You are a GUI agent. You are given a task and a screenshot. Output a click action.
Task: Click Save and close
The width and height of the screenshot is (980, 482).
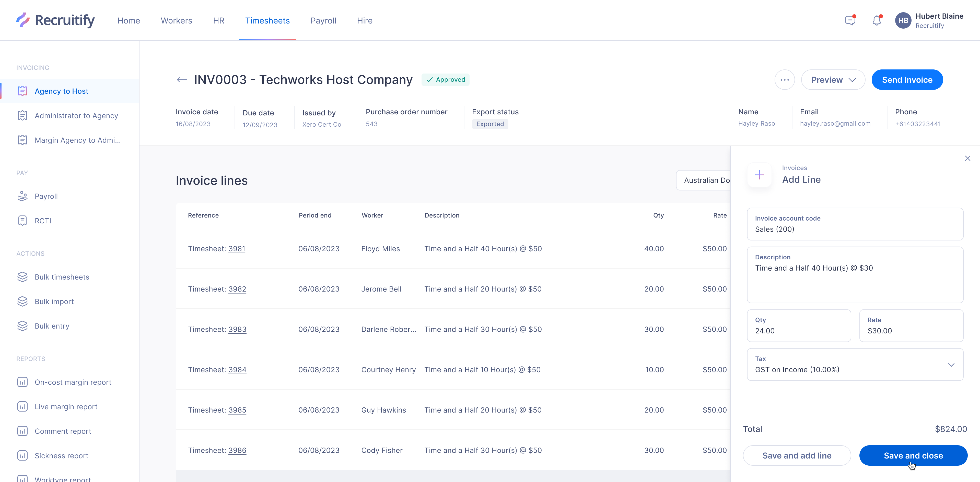[x=913, y=455]
